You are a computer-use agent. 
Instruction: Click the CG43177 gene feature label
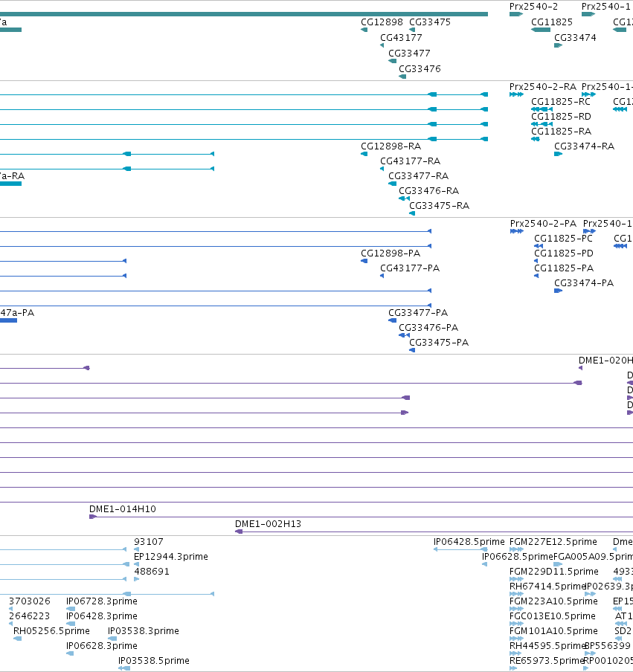(401, 38)
